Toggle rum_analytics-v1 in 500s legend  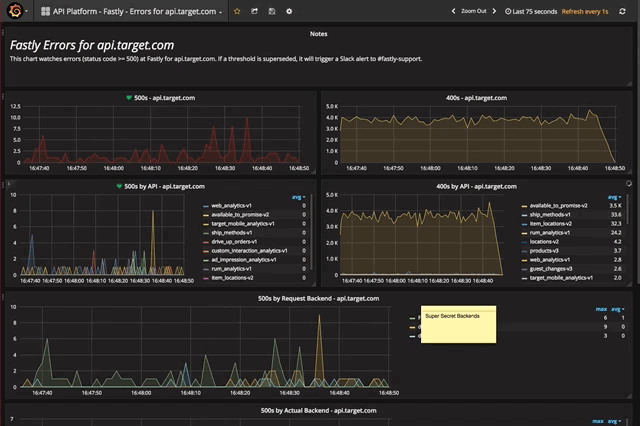pyautogui.click(x=231, y=268)
